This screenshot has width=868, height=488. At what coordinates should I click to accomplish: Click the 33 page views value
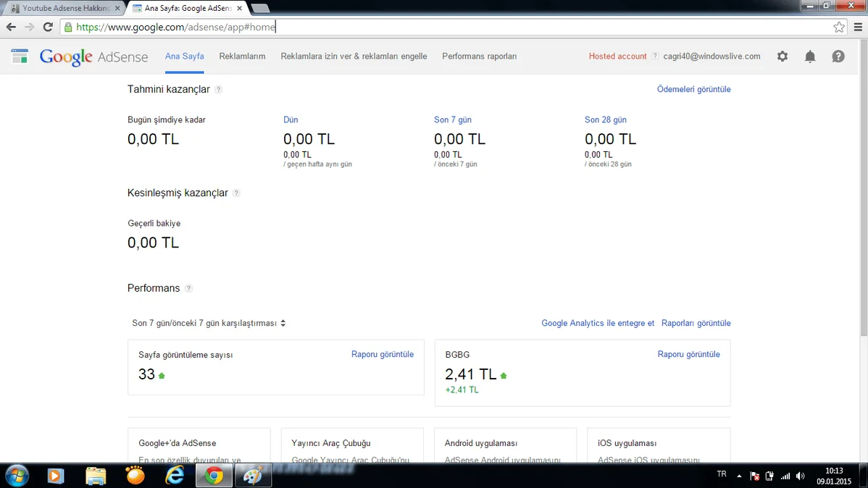point(146,374)
